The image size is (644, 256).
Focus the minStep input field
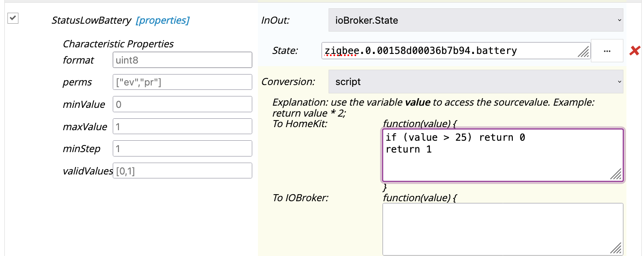pos(182,149)
